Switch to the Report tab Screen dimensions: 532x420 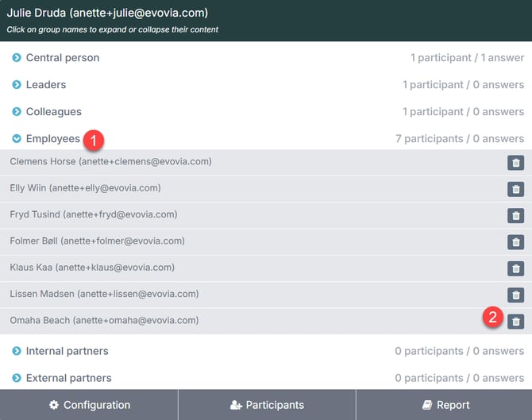click(445, 405)
